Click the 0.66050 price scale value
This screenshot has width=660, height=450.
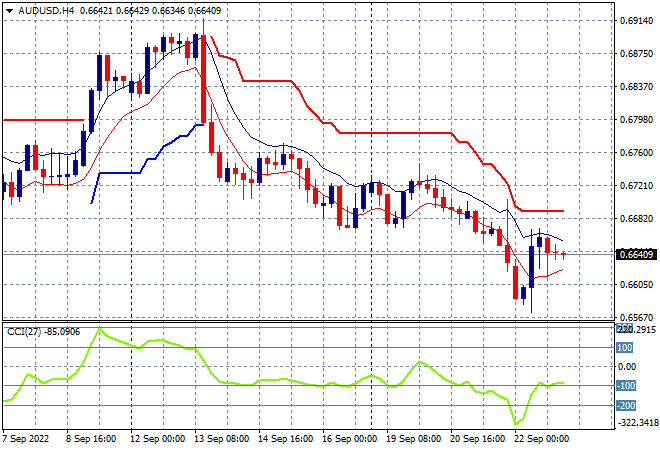[636, 285]
